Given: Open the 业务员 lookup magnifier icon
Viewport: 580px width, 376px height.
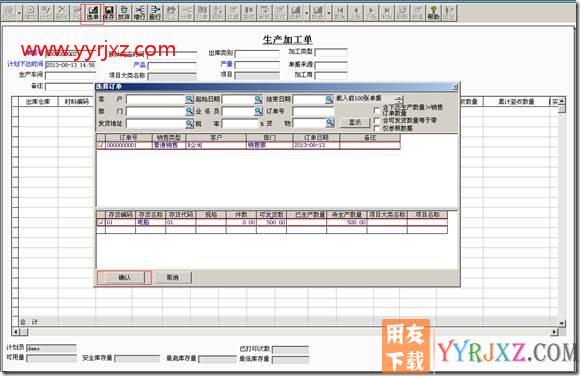Looking at the screenshot, I should [x=259, y=111].
